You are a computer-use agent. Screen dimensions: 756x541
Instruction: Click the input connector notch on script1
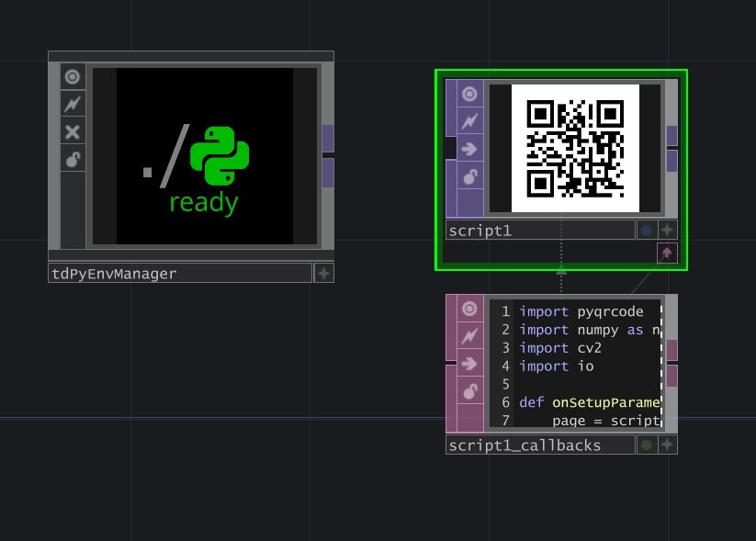451,148
